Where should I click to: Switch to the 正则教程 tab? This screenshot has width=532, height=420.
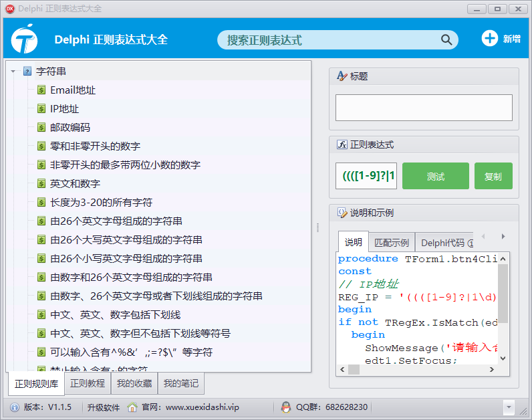pos(88,383)
